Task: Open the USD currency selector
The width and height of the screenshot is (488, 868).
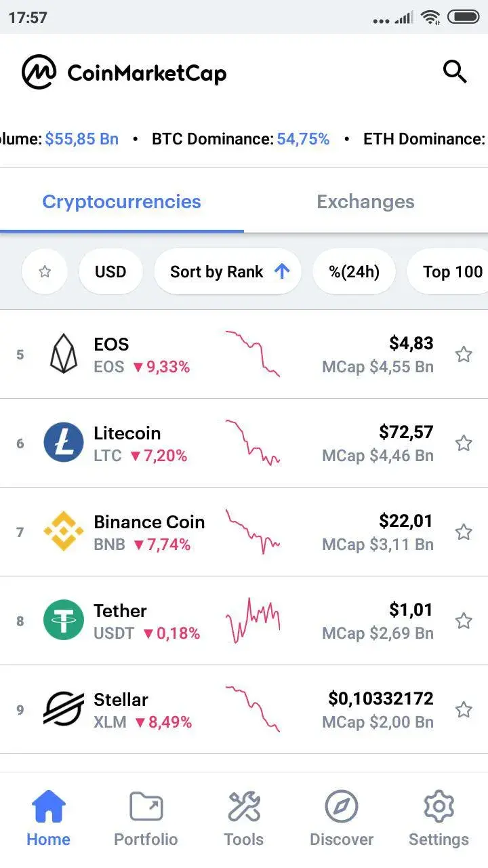Action: (x=110, y=272)
